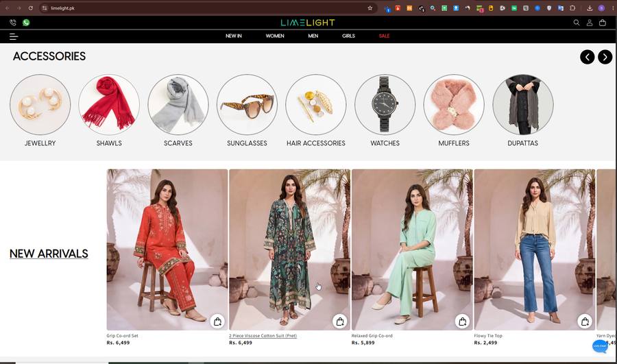Open 2 Piece Viscose Cotton Suit (Pret) link
The image size is (617, 364).
pyautogui.click(x=263, y=336)
